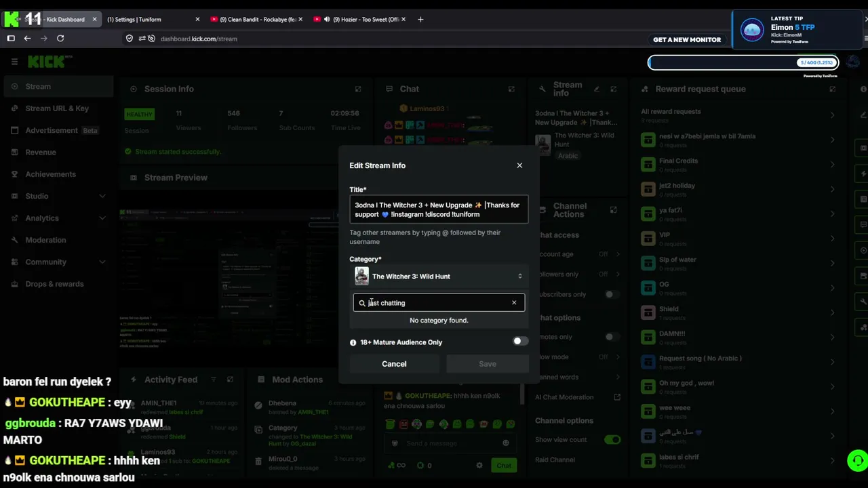This screenshot has width=868, height=488.
Task: Open Achievements in the sidebar
Action: click(58, 174)
